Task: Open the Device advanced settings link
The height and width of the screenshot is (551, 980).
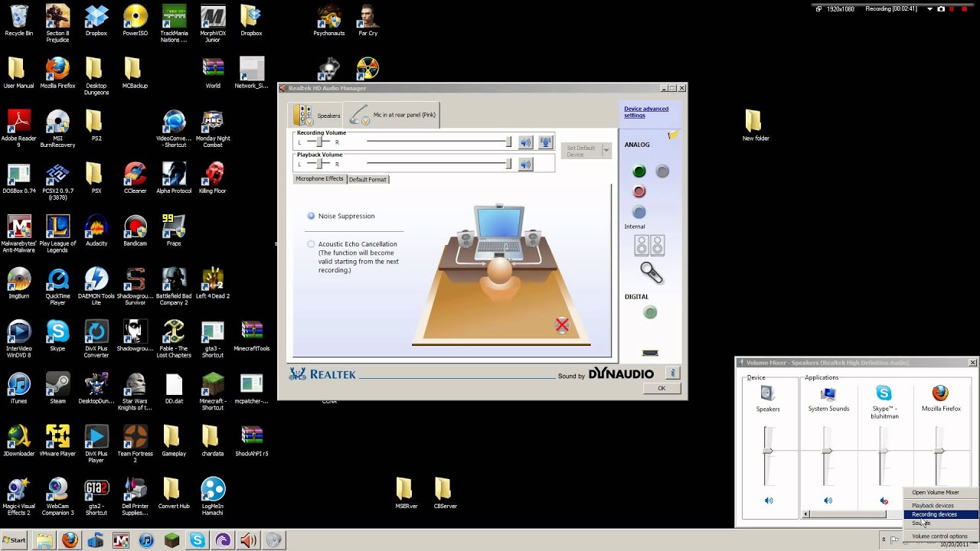Action: 645,112
